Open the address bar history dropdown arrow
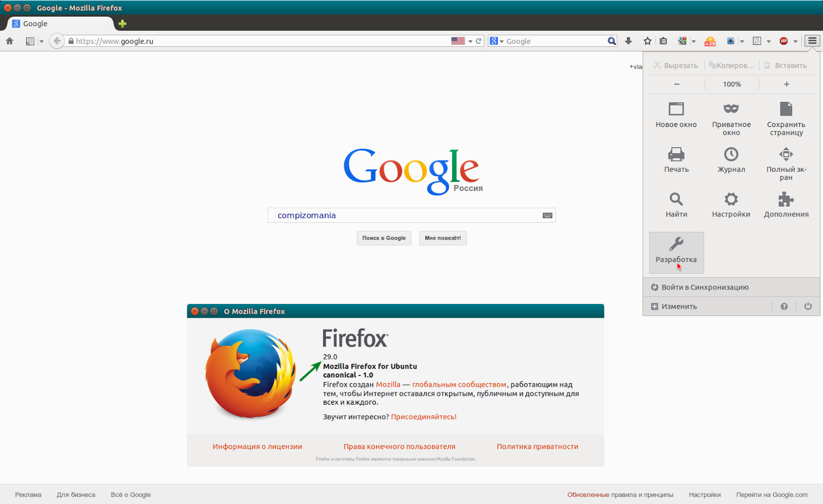Viewport: 823px width, 504px height. click(x=470, y=42)
